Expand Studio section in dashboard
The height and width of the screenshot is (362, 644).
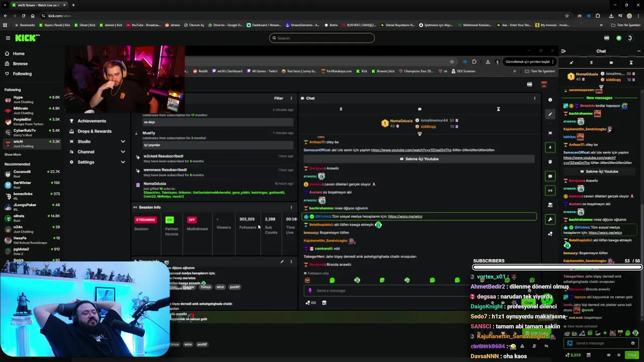coord(98,142)
